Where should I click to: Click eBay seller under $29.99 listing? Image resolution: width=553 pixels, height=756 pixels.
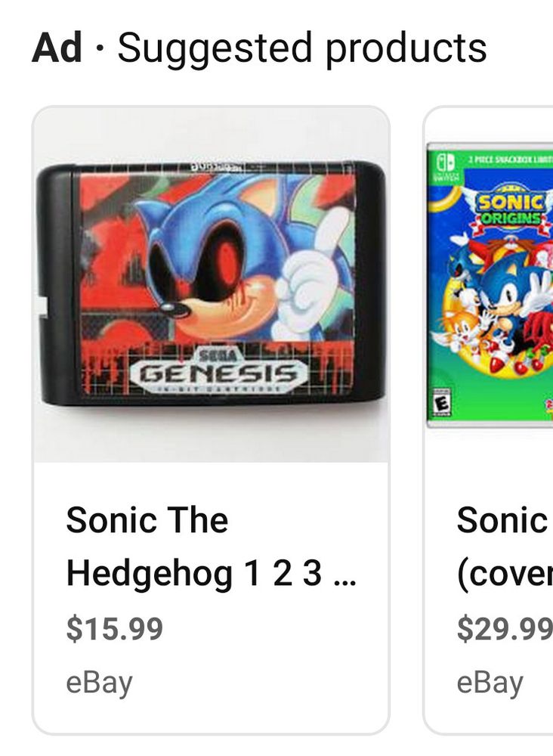490,683
